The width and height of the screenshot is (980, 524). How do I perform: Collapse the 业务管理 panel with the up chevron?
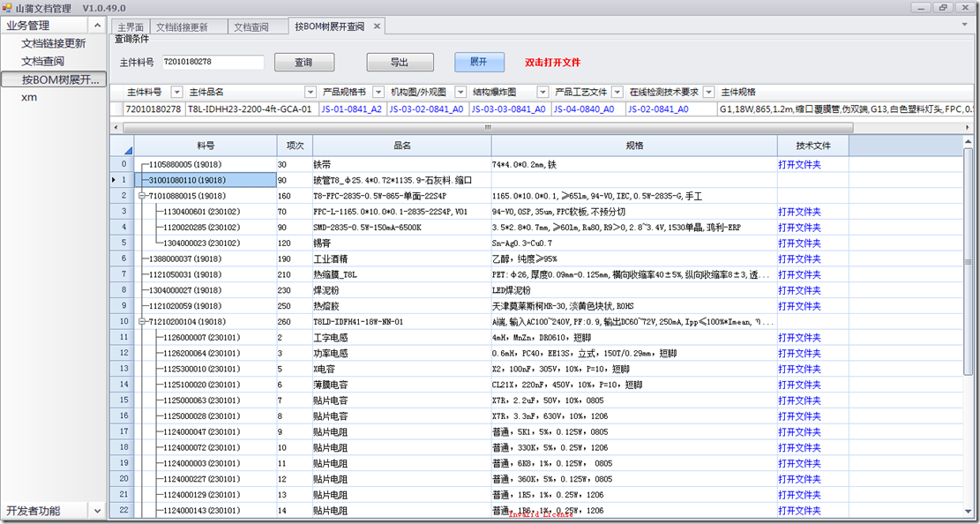tap(98, 26)
